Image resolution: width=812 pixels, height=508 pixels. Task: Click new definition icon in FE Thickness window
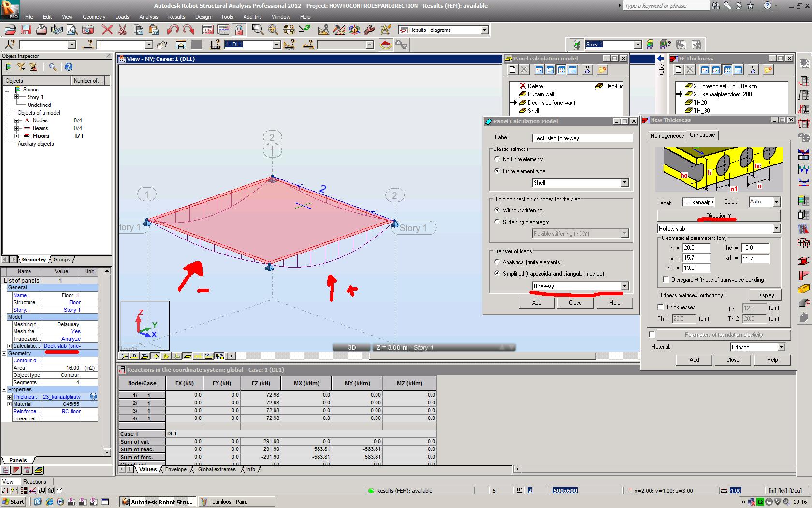[678, 70]
